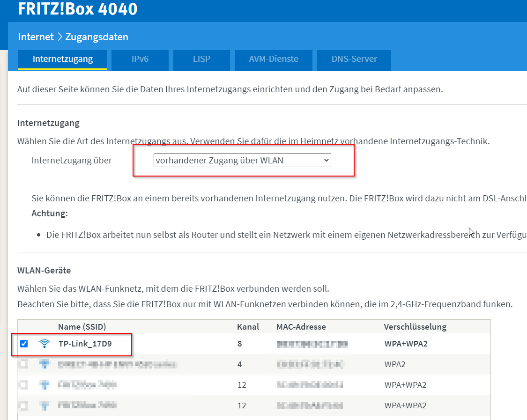
Task: Click the blue WiFi icon in the second network row
Action: (x=44, y=363)
